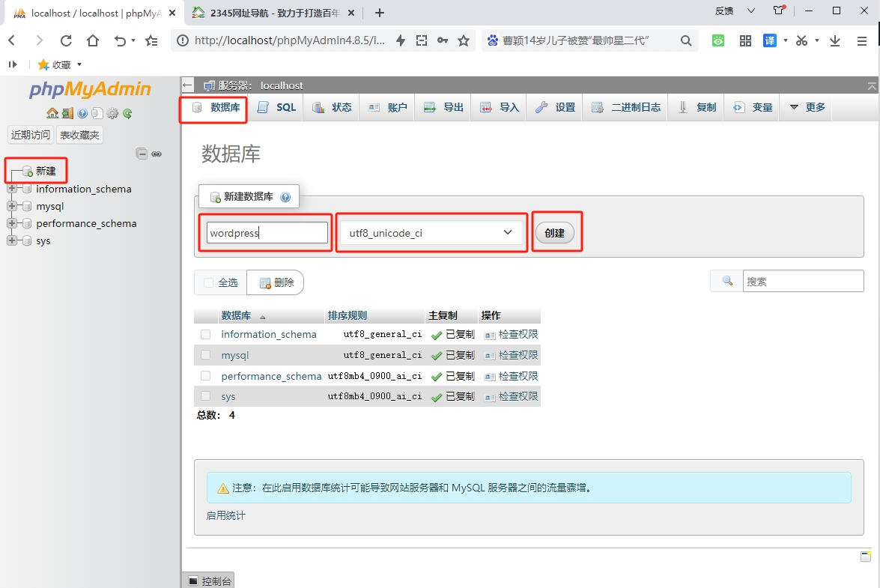
Task: Click the downloads arrow icon
Action: click(835, 40)
